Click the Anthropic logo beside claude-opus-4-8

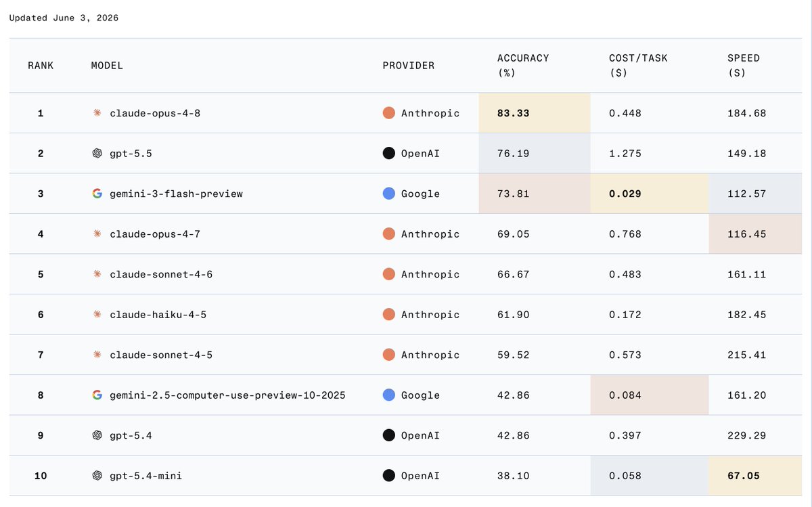(x=97, y=113)
